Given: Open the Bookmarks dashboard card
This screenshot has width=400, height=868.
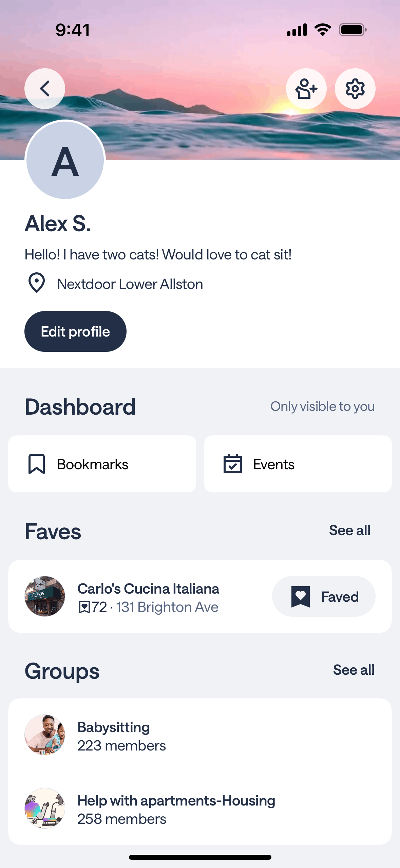Looking at the screenshot, I should point(102,464).
